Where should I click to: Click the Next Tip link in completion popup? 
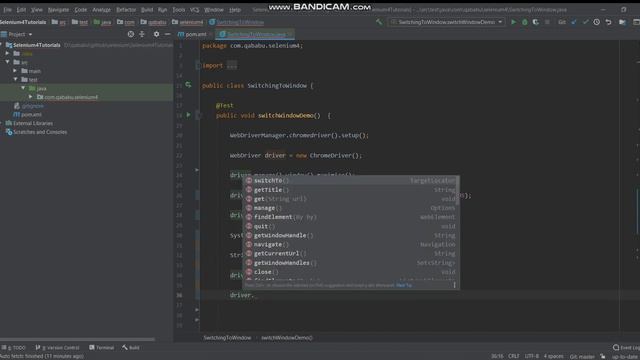click(x=404, y=285)
